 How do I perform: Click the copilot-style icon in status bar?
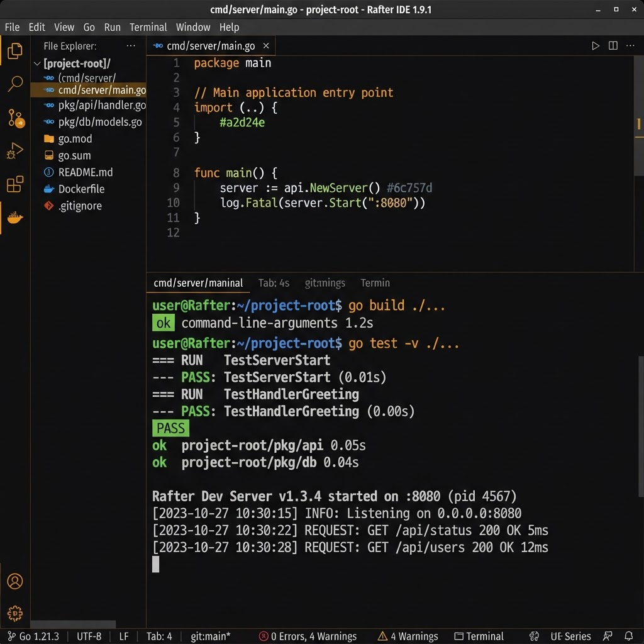pyautogui.click(x=534, y=636)
